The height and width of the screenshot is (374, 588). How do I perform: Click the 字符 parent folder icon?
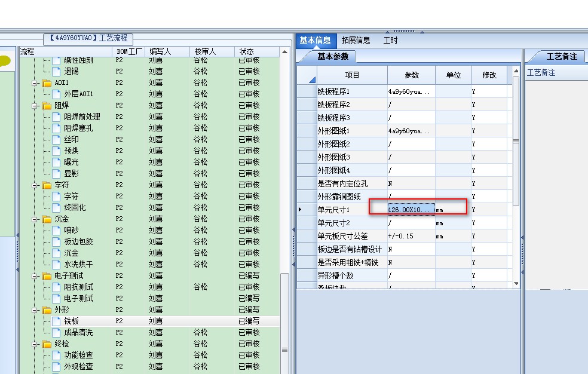coord(47,185)
